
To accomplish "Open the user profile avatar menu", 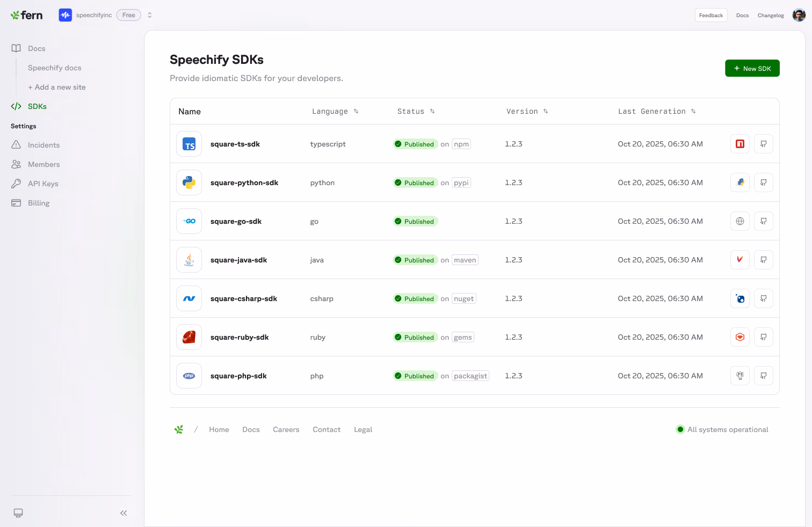I will (799, 15).
